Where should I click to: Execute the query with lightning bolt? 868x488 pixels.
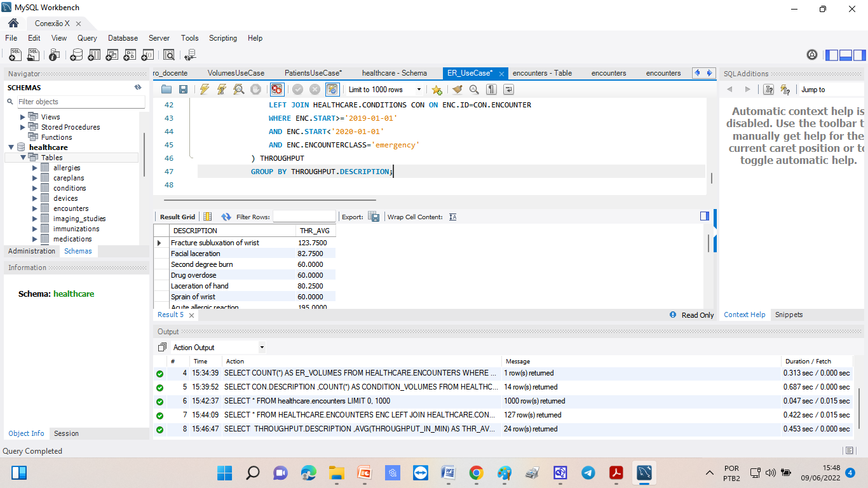(204, 90)
